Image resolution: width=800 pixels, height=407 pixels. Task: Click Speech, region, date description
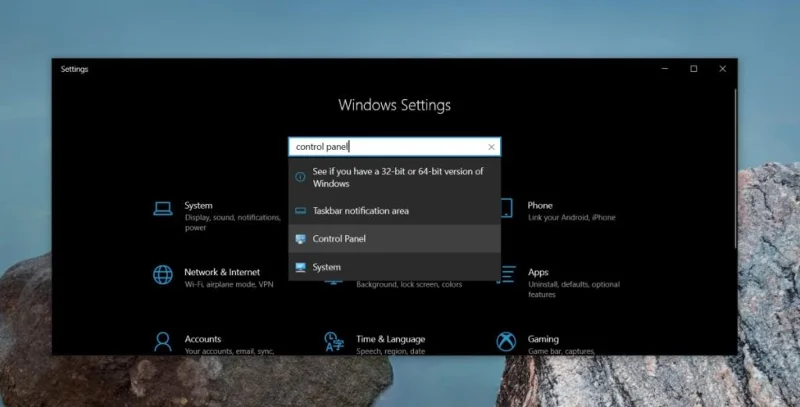point(390,351)
